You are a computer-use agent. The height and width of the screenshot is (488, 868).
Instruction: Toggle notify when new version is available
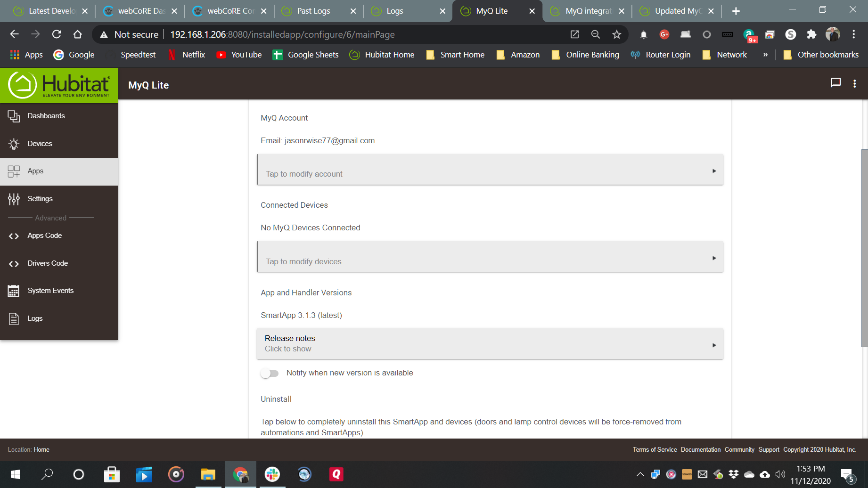[x=270, y=374]
